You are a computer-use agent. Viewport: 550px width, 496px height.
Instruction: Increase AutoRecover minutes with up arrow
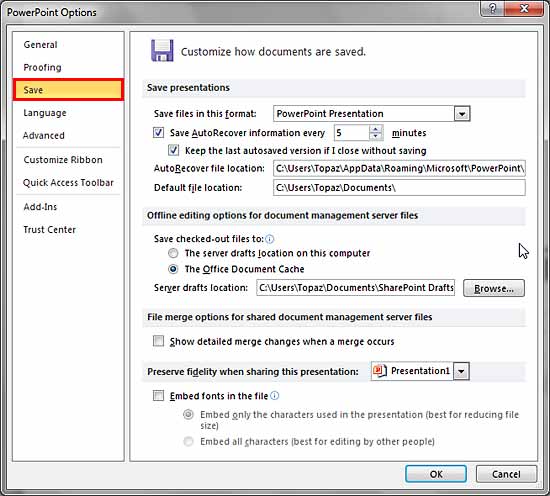375,129
